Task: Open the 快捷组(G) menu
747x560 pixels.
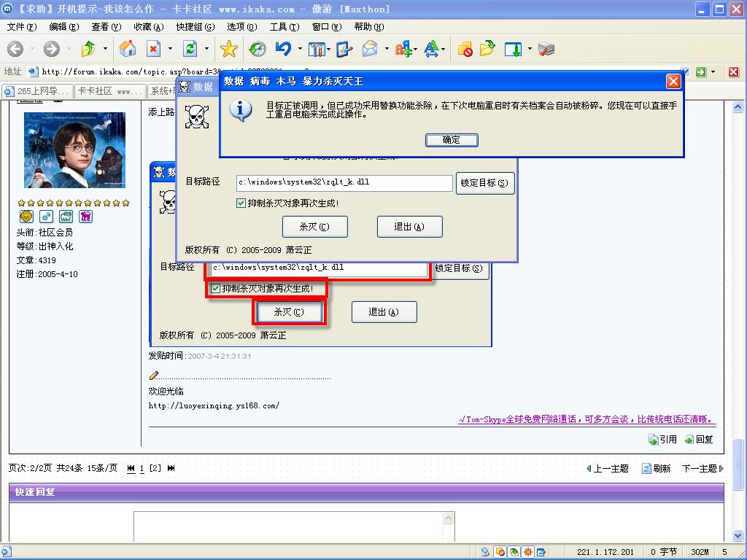Action: click(x=196, y=27)
